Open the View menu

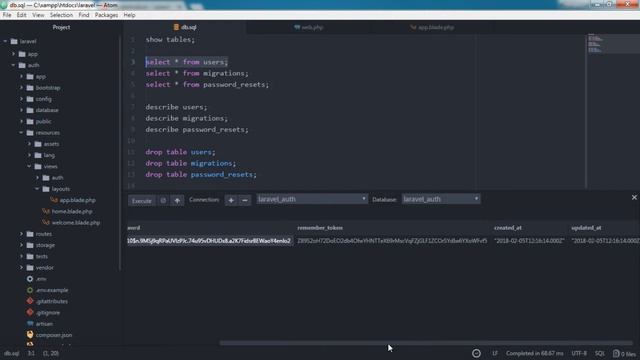pos(38,15)
